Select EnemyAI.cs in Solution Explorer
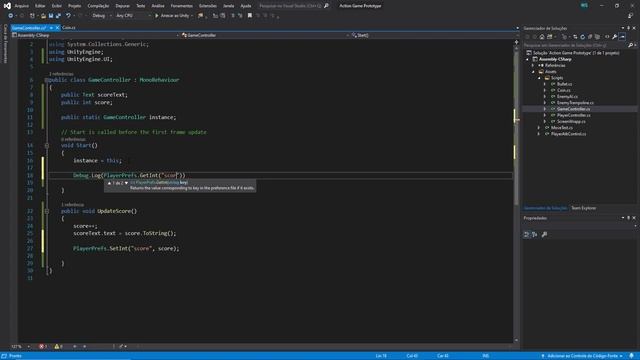The image size is (640, 360). (x=567, y=97)
